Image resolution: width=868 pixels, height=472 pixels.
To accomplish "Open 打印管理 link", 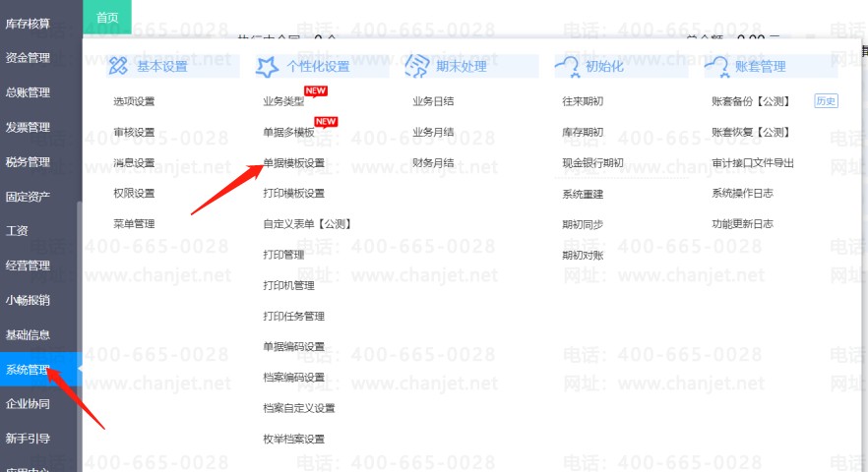I will pyautogui.click(x=283, y=255).
